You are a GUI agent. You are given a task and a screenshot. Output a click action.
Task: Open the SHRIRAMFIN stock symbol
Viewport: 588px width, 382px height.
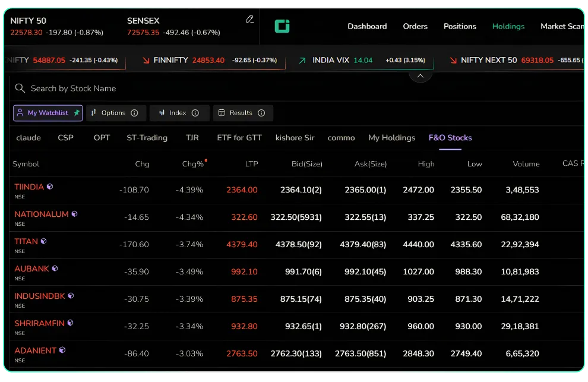pos(39,323)
